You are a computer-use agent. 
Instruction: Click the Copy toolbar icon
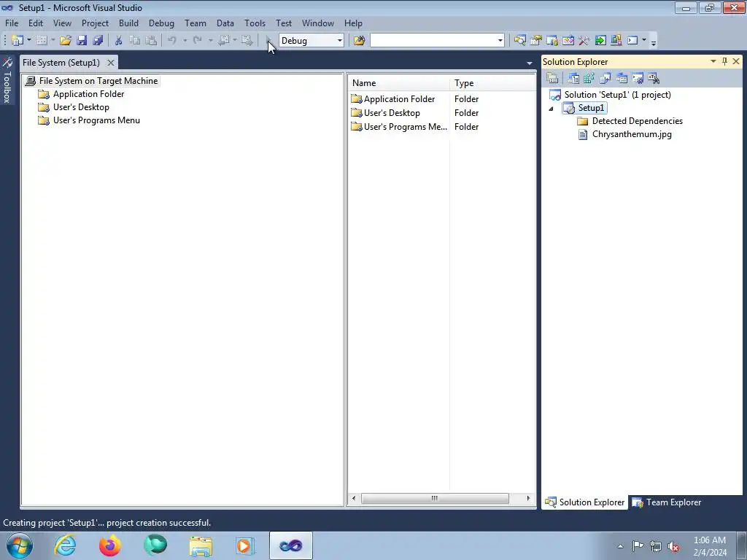coord(135,41)
